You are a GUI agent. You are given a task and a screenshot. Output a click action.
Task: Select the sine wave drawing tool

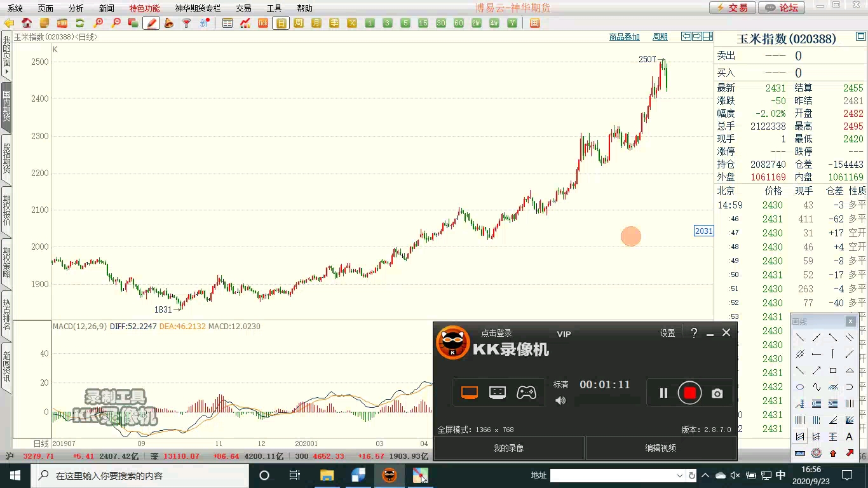pos(817,387)
